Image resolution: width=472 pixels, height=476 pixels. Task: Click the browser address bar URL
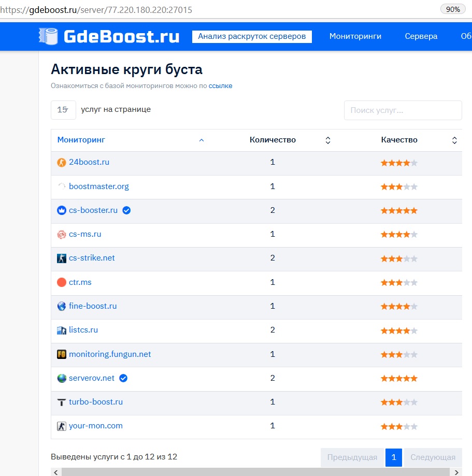point(96,10)
